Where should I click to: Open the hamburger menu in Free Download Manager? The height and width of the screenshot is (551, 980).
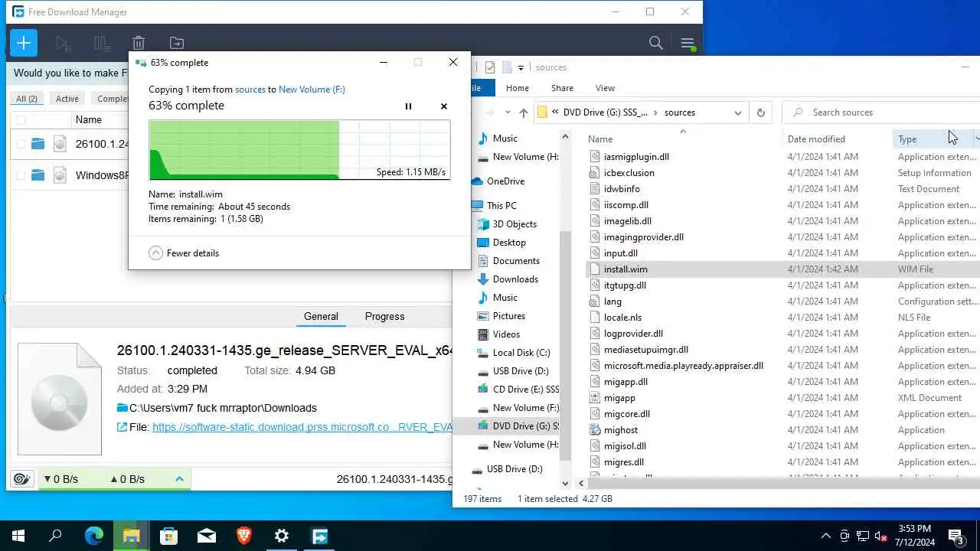click(688, 43)
